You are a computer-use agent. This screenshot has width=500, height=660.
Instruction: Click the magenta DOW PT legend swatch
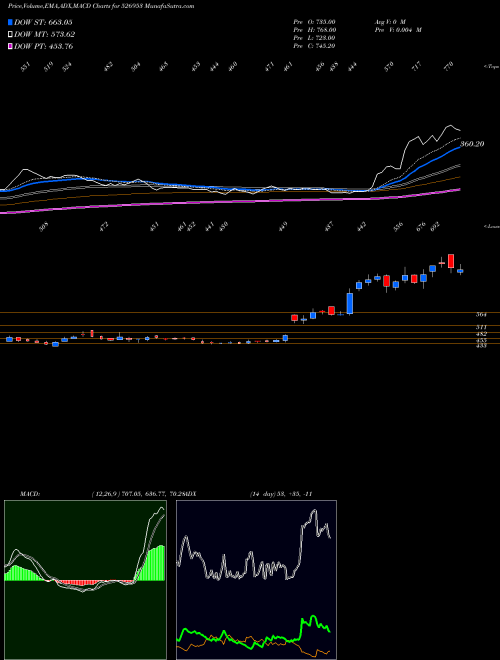[10, 46]
